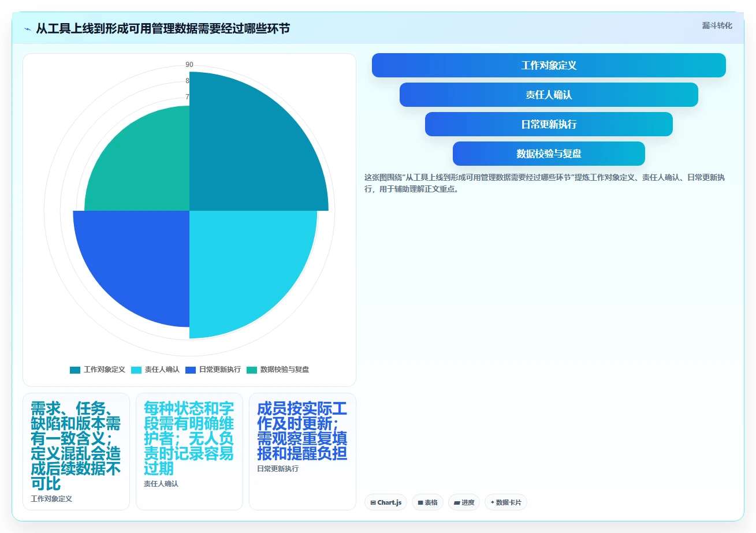Open the 数据卡片 tag
The height and width of the screenshot is (533, 756).
[506, 502]
